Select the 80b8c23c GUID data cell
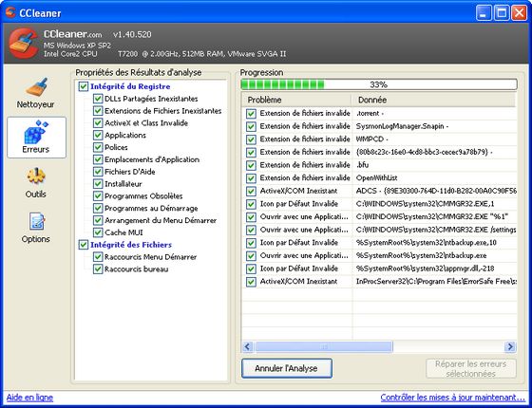 (424, 152)
